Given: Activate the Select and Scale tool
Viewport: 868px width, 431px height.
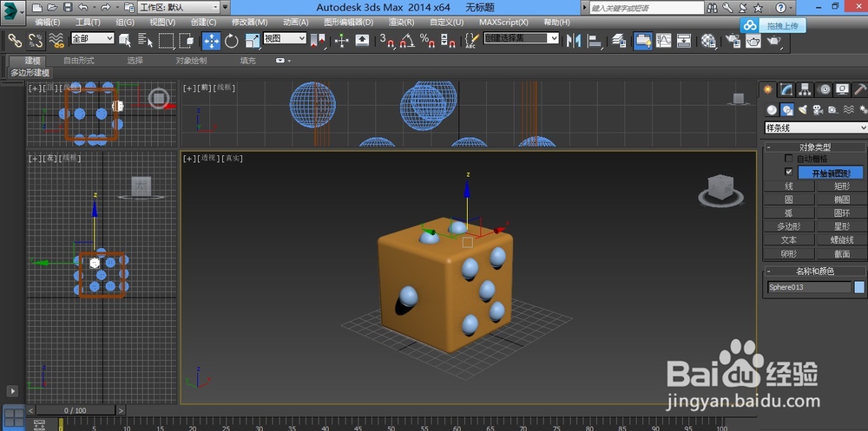Looking at the screenshot, I should point(252,41).
